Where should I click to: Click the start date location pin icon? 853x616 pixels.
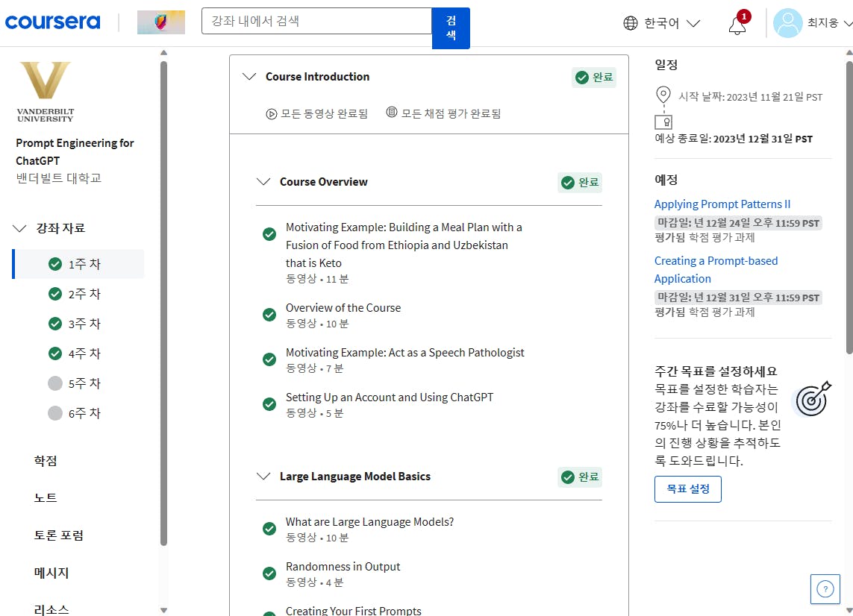[x=663, y=95]
